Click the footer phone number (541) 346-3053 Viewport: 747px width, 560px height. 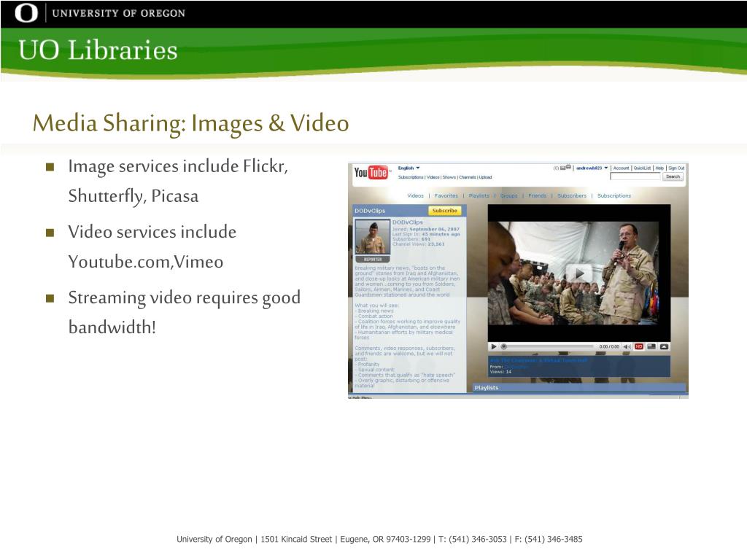pyautogui.click(x=477, y=539)
